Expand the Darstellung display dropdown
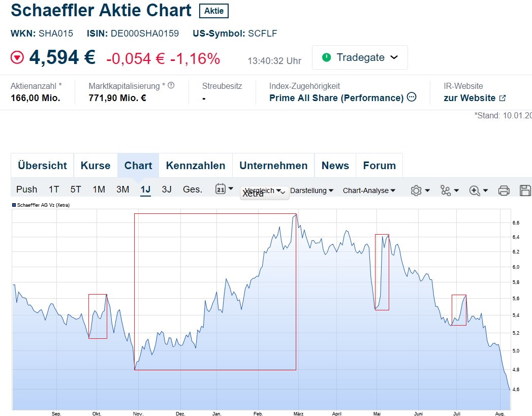This screenshot has width=532, height=416. point(311,190)
